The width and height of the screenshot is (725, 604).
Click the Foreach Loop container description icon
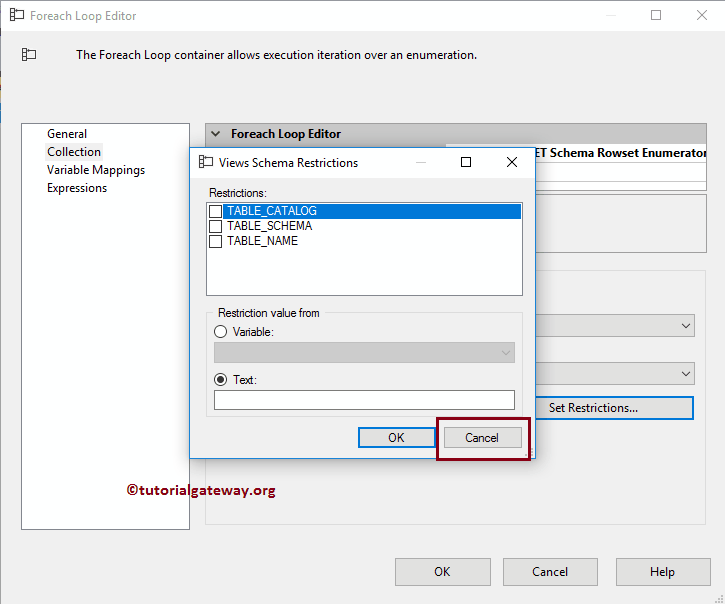click(x=29, y=55)
